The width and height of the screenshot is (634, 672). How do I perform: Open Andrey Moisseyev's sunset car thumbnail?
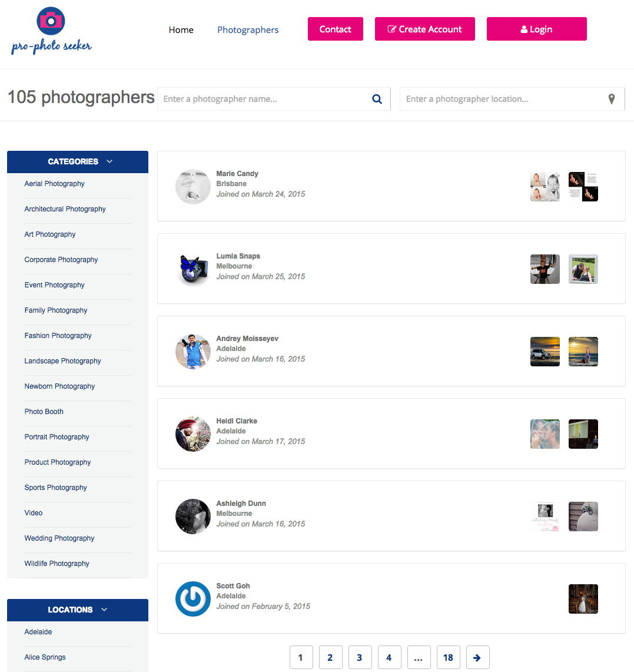coord(545,352)
